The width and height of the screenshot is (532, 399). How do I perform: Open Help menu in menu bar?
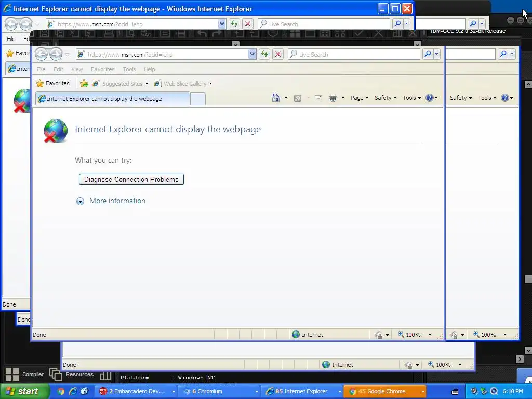(x=149, y=69)
